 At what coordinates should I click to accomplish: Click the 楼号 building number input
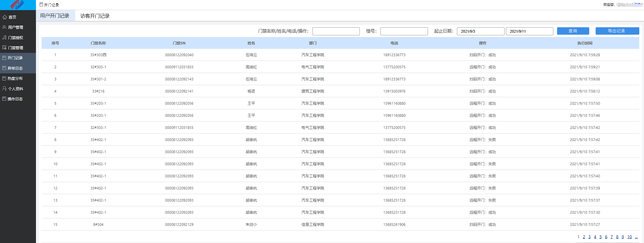tap(404, 31)
